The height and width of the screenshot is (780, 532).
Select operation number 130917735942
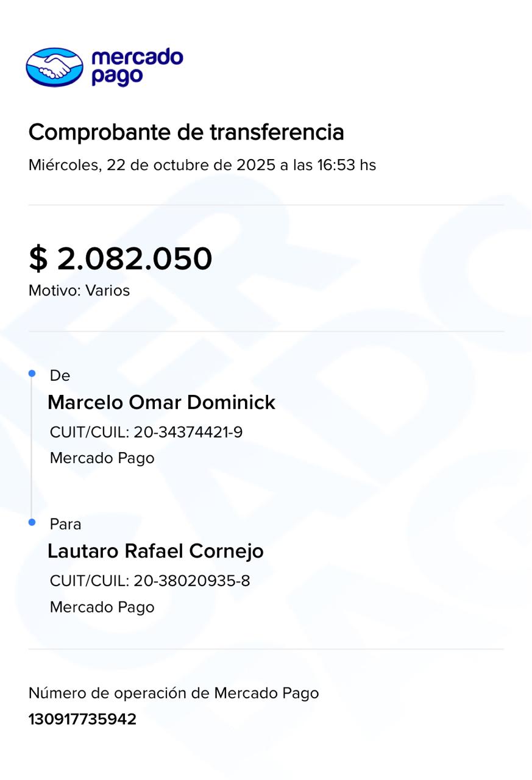click(82, 719)
